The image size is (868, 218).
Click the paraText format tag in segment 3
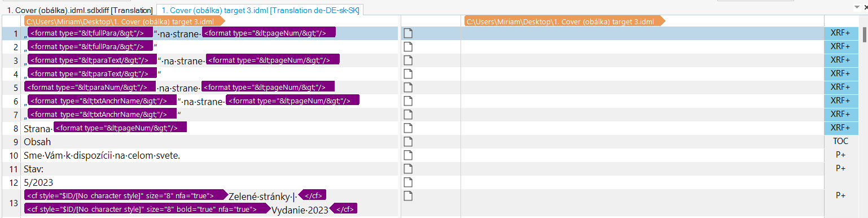tap(92, 60)
